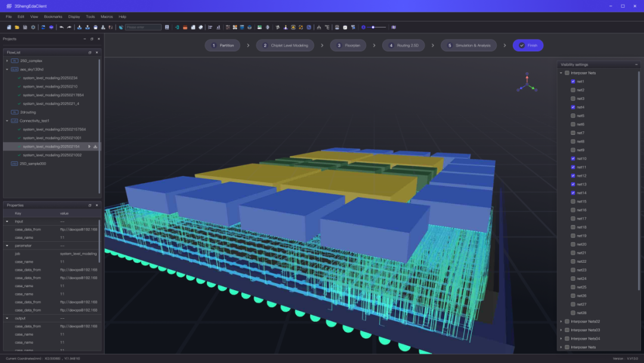Open the Bookmarks menu
This screenshot has height=363, width=644.
[x=53, y=17]
